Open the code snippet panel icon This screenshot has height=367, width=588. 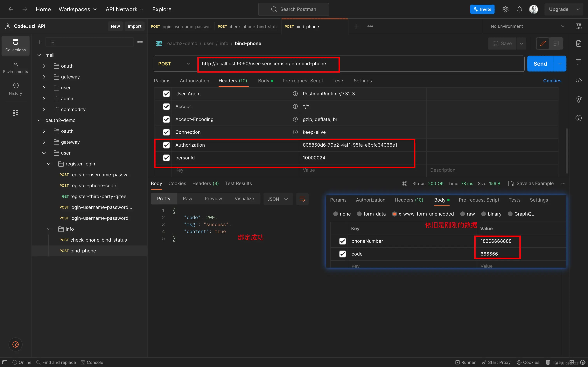pyautogui.click(x=578, y=81)
